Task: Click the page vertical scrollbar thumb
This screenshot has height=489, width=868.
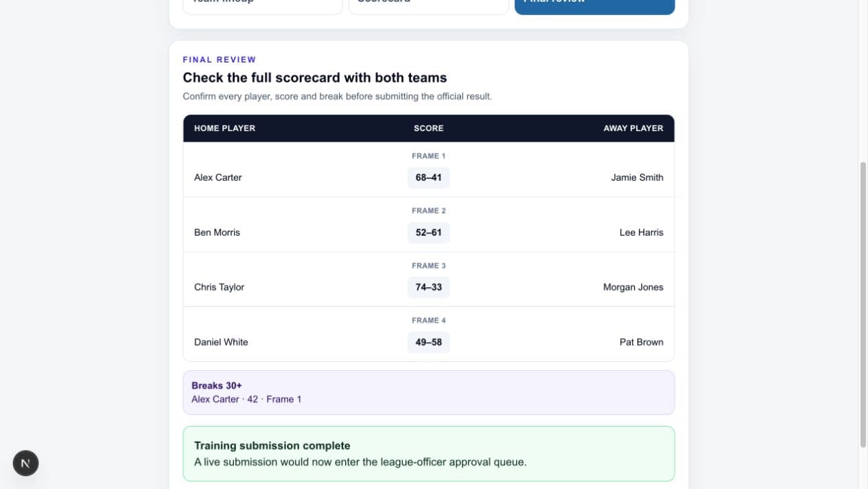Action: pyautogui.click(x=863, y=305)
